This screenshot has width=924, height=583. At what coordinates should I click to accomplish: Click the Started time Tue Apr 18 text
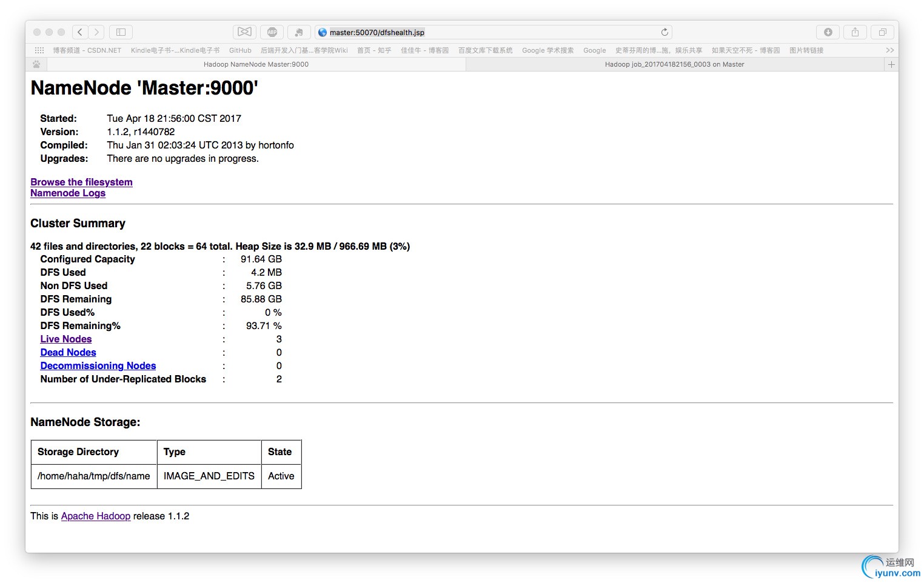click(174, 118)
